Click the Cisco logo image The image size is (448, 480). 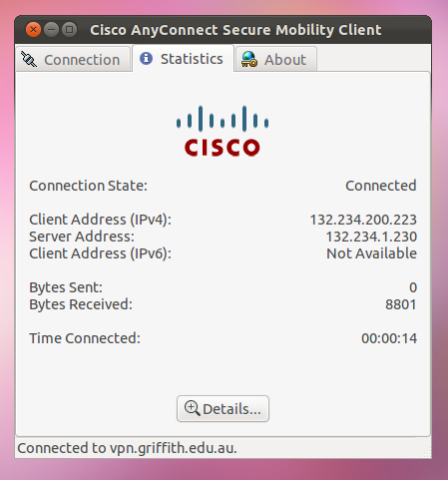223,131
